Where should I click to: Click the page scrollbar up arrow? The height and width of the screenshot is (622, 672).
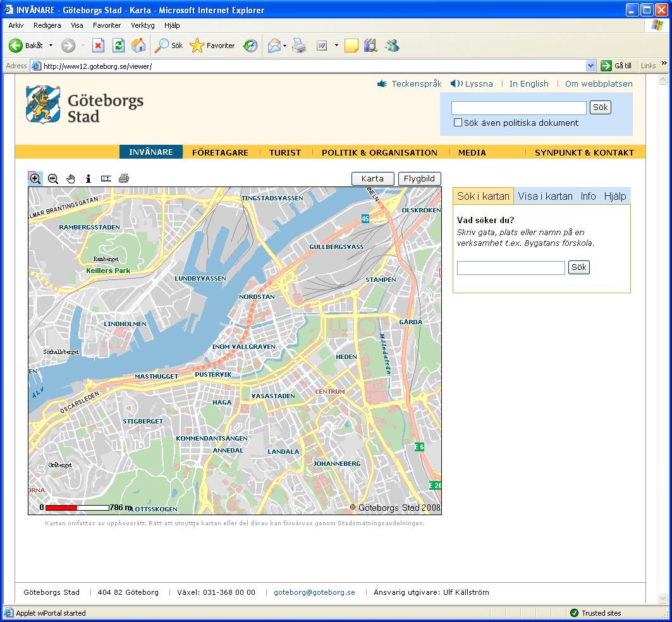(x=663, y=79)
